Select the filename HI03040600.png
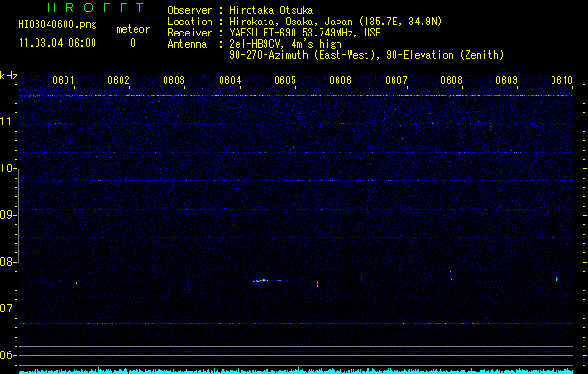Viewport: 588px width, 374px height. 57,25
